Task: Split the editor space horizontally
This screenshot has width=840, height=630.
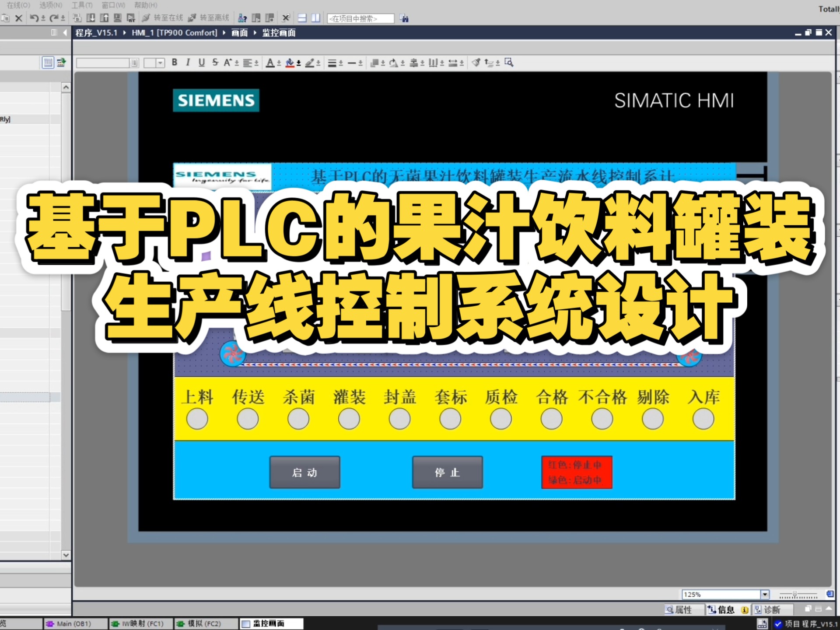Action: (302, 18)
